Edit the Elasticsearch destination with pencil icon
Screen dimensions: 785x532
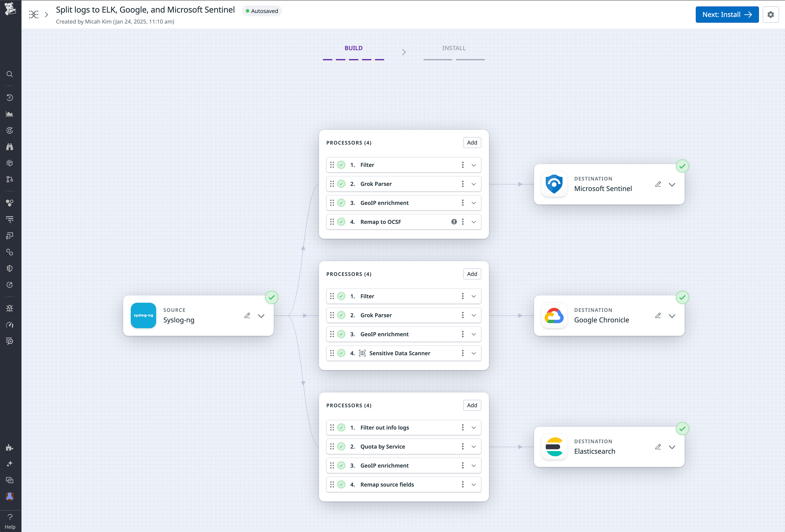pyautogui.click(x=658, y=447)
